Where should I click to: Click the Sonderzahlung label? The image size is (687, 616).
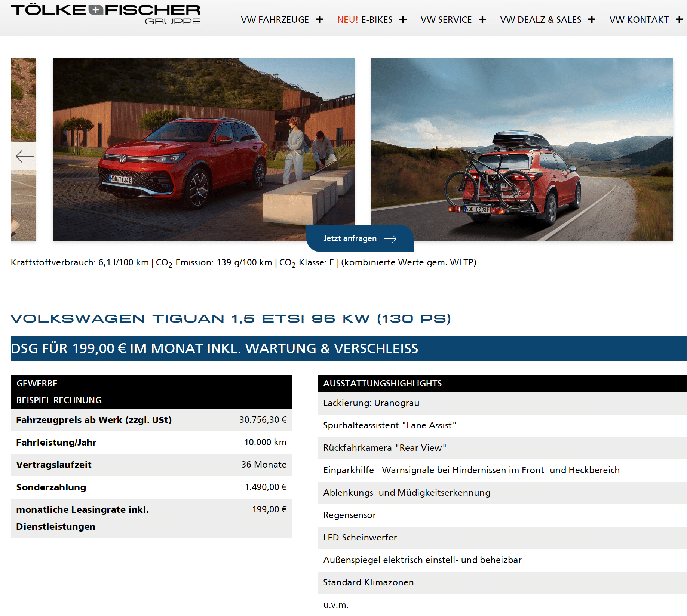pyautogui.click(x=51, y=487)
